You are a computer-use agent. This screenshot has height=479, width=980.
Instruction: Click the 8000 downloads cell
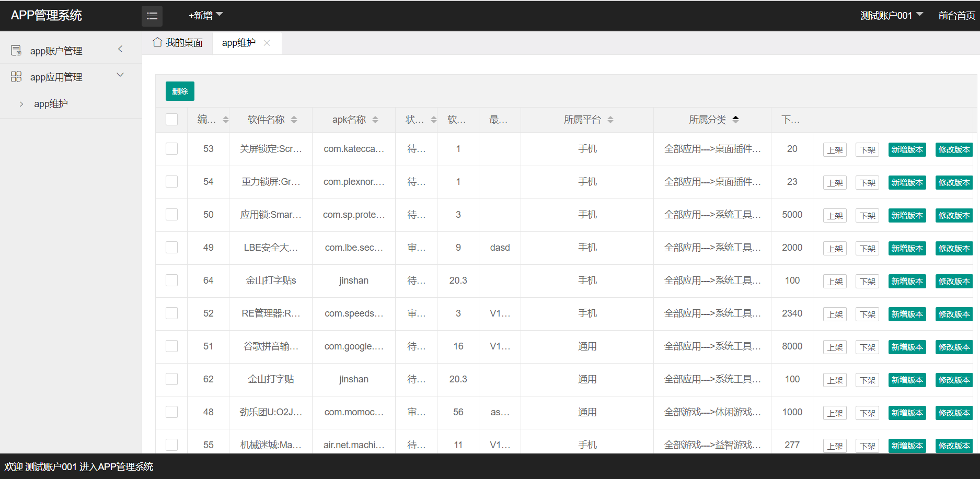[x=792, y=346]
